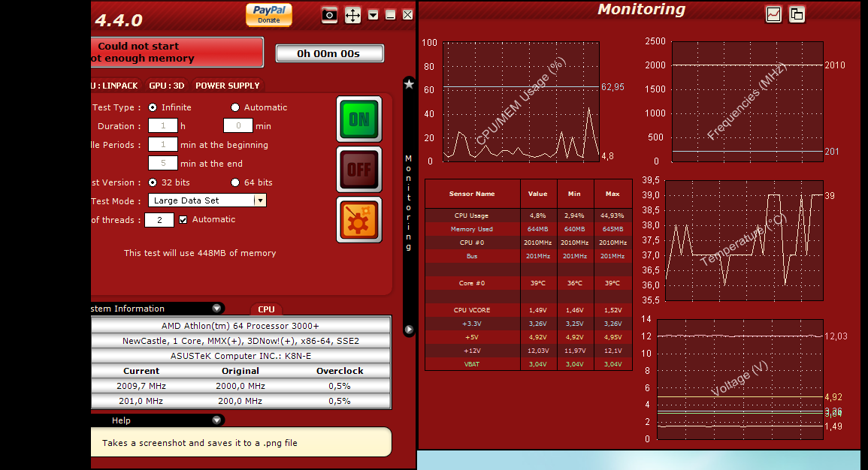Open the POWER SUPPLY tab
The width and height of the screenshot is (868, 470).
[228, 86]
